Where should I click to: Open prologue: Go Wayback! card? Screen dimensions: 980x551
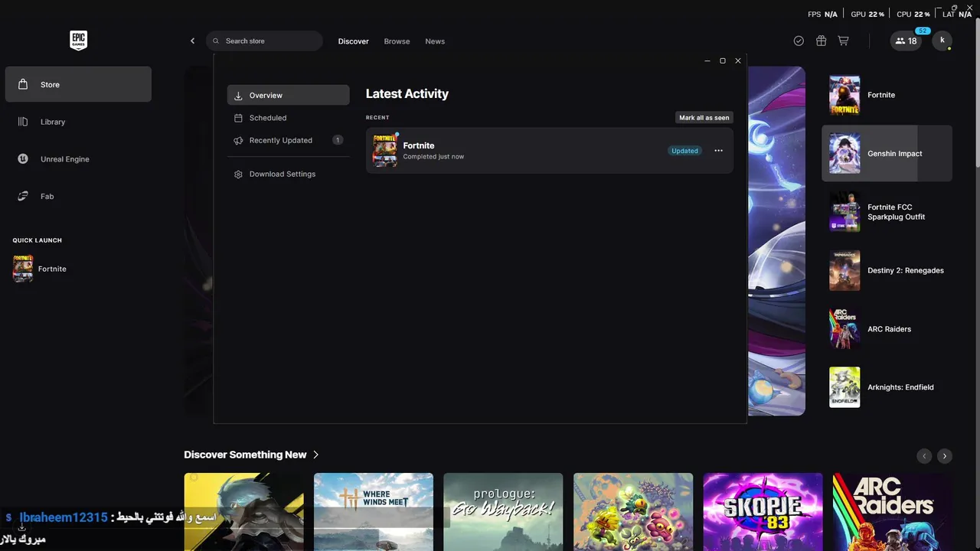(503, 511)
